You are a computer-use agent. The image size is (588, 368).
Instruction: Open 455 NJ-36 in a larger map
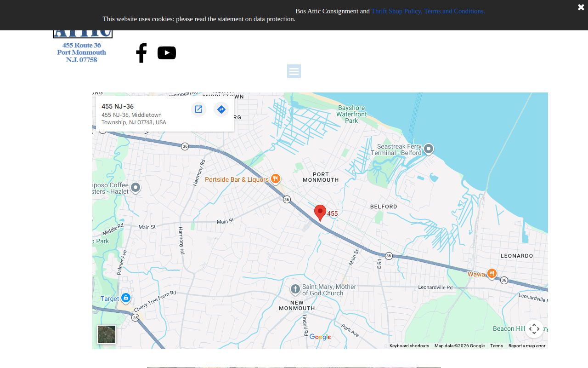(198, 109)
